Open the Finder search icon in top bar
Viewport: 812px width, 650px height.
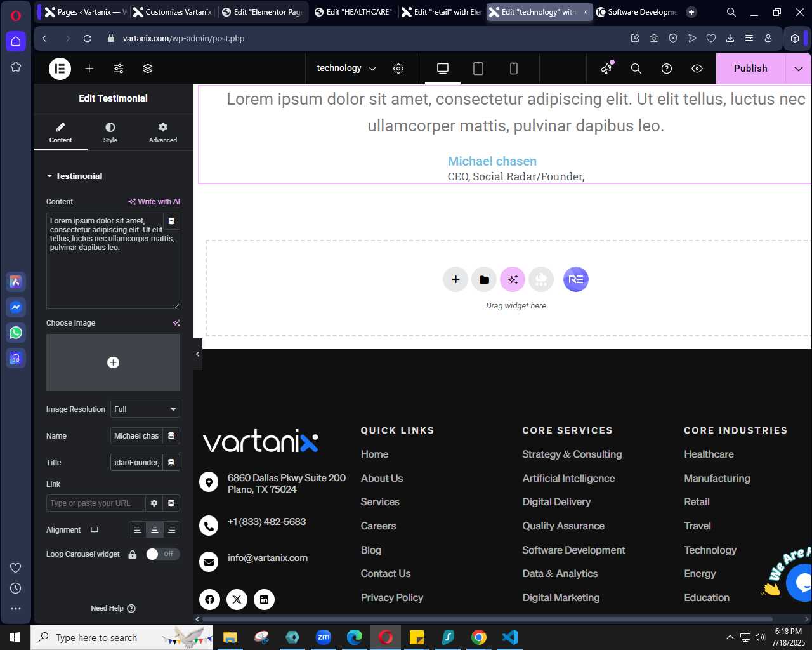[x=636, y=69]
